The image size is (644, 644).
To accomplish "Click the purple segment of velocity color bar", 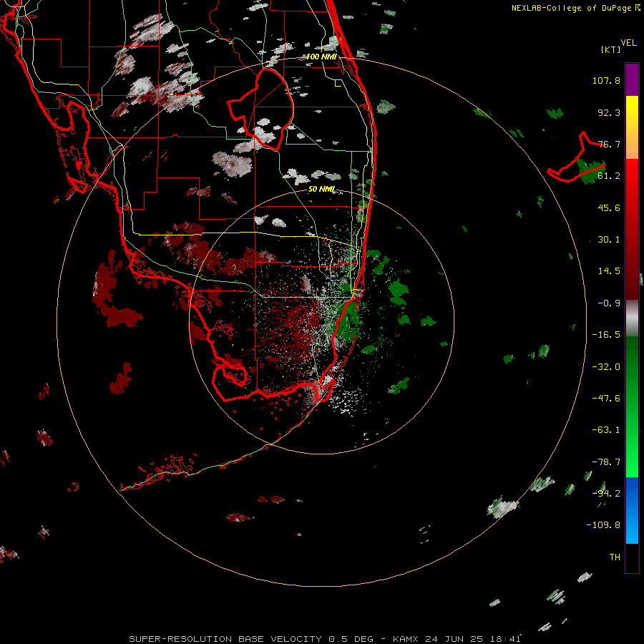I will pos(632,79).
